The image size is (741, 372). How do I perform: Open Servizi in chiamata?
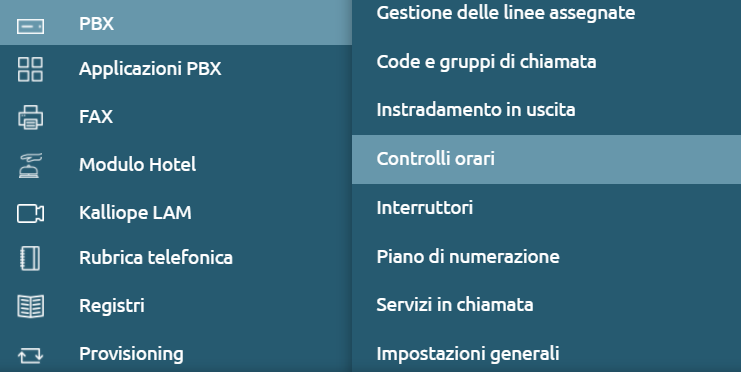click(x=546, y=305)
